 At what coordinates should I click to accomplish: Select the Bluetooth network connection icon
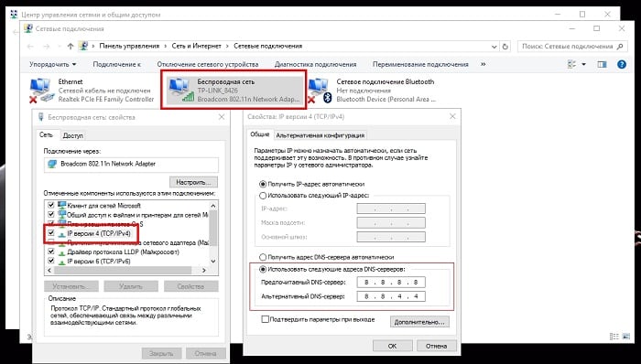pos(320,91)
